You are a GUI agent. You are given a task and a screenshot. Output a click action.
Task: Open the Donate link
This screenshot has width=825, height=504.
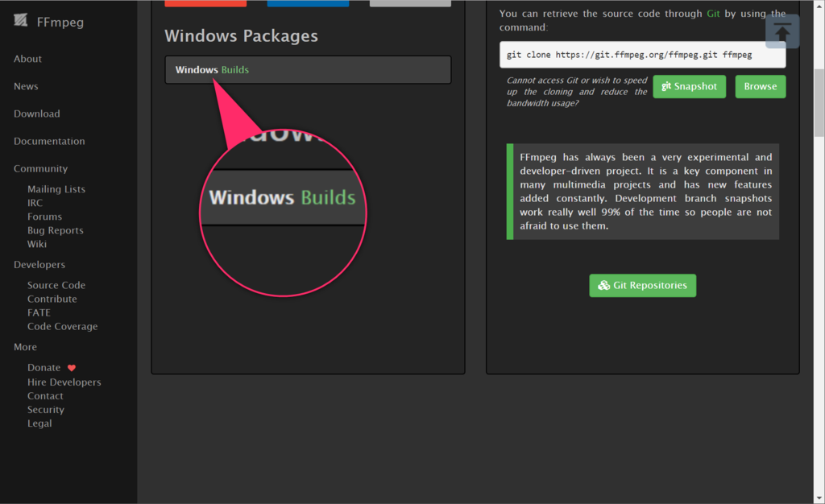point(44,367)
